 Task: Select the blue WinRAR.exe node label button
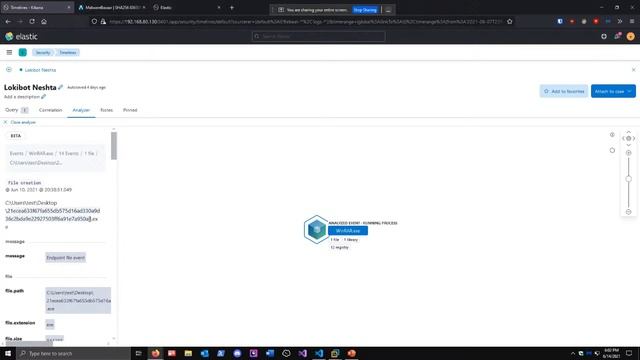pos(348,231)
